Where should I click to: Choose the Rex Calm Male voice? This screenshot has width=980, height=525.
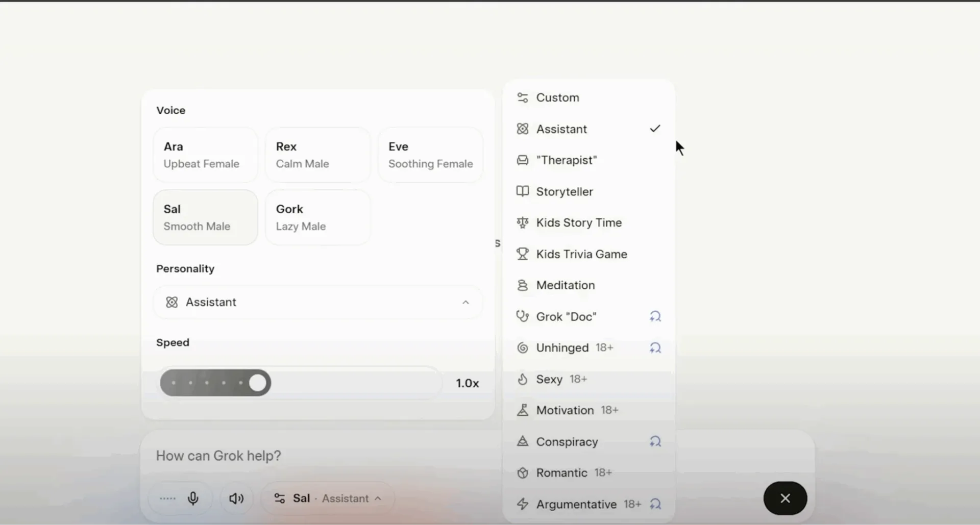pyautogui.click(x=317, y=155)
